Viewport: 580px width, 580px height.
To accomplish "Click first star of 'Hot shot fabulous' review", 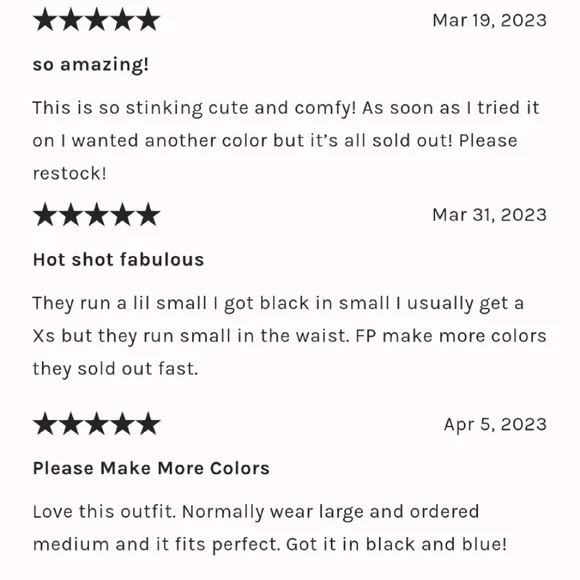I will [45, 214].
